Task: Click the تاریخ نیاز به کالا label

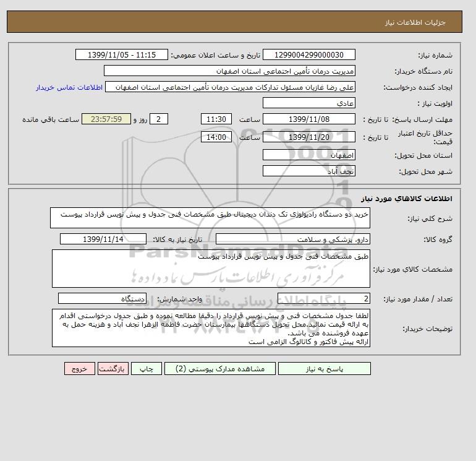Action: [x=177, y=239]
